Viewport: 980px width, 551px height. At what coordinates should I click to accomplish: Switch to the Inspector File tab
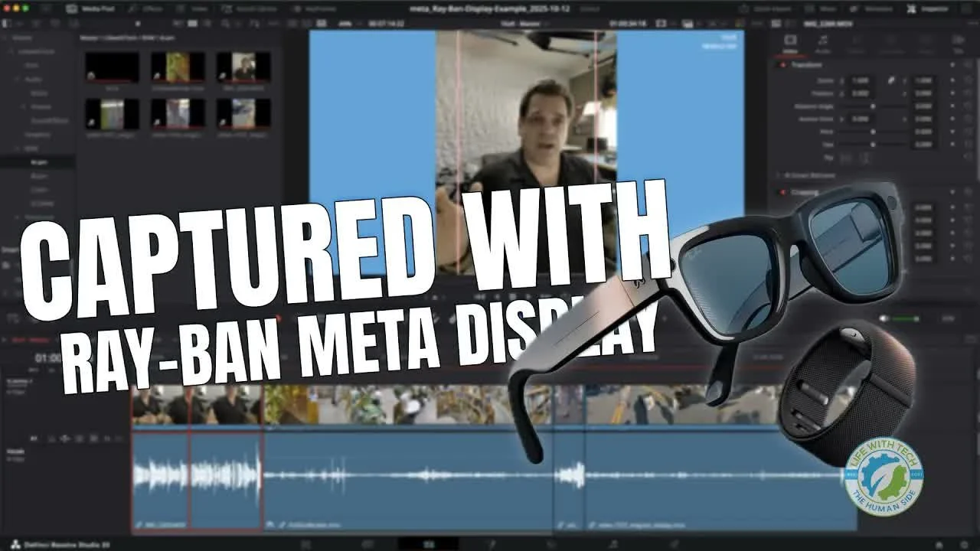(958, 44)
